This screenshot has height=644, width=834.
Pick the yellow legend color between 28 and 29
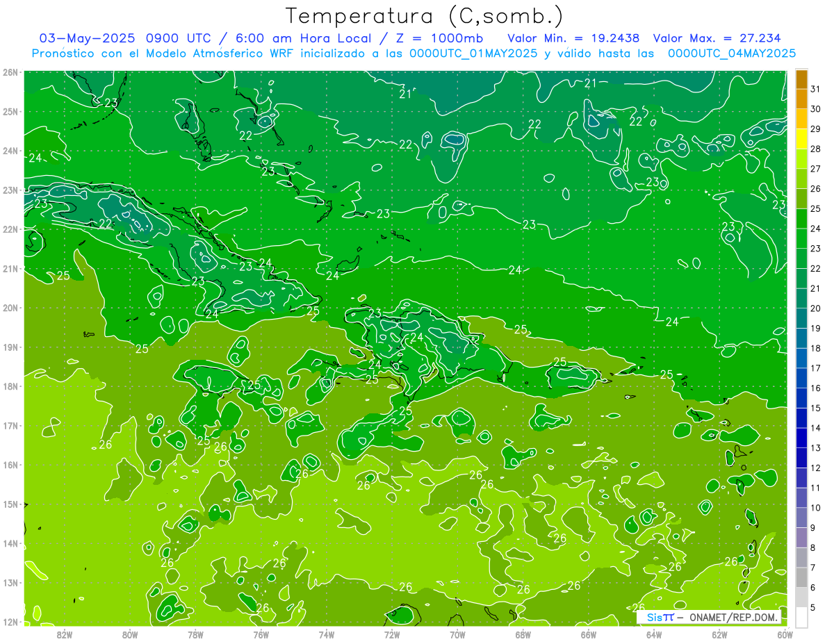[801, 140]
